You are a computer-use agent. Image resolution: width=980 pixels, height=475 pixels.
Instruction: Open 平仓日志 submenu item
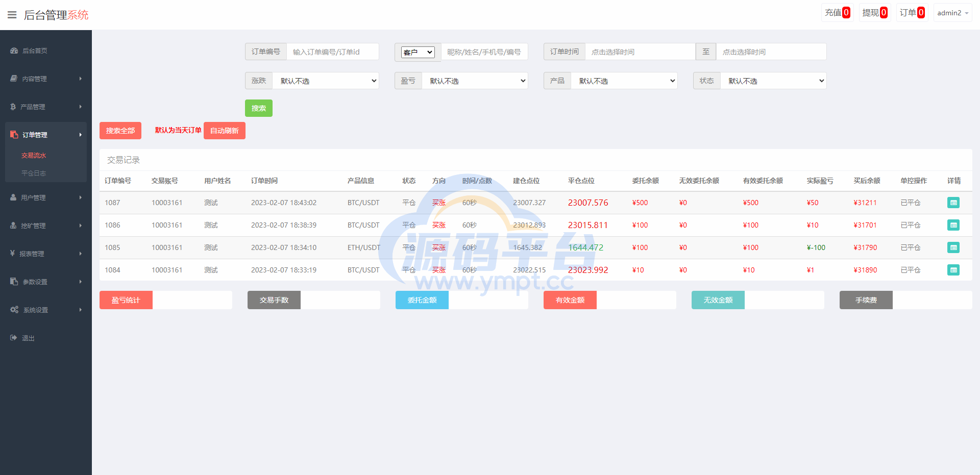pos(34,173)
